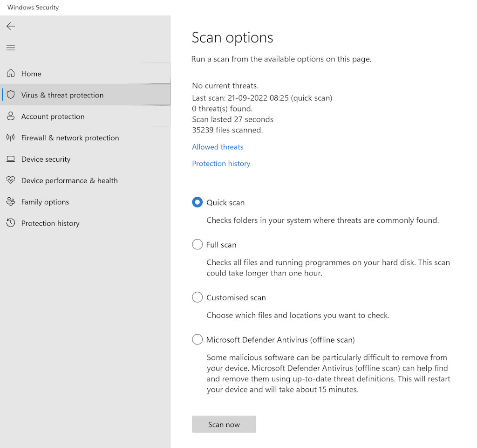The width and height of the screenshot is (477, 448).
Task: Click the 'Last scan: 21-09-2022 08:25' line
Action: point(262,98)
